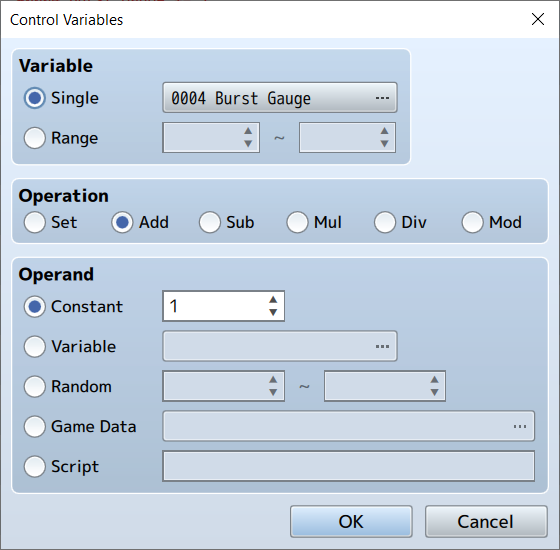
Task: Enable the Script operand option
Action: (35, 466)
